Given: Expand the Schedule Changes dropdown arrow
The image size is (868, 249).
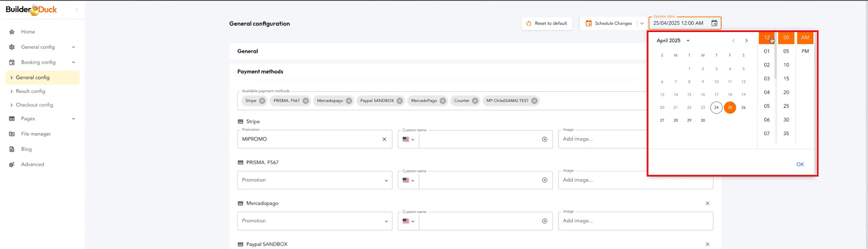Looking at the screenshot, I should click(642, 23).
